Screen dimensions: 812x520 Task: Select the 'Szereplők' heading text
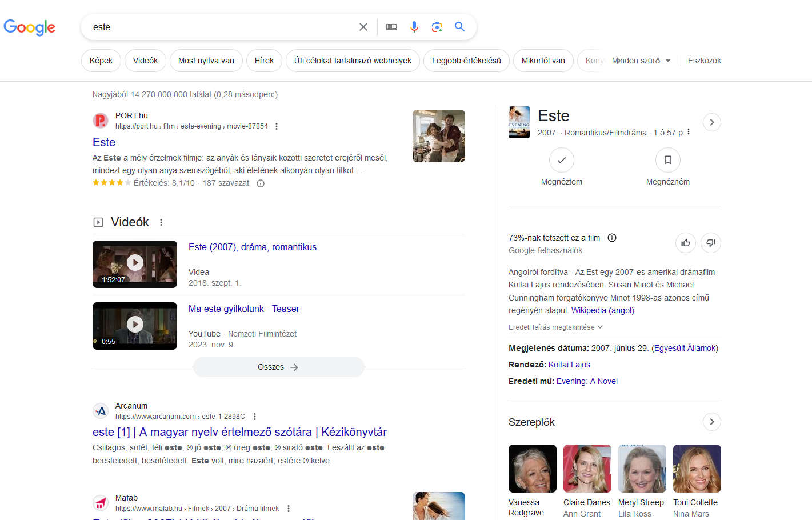pyautogui.click(x=531, y=422)
